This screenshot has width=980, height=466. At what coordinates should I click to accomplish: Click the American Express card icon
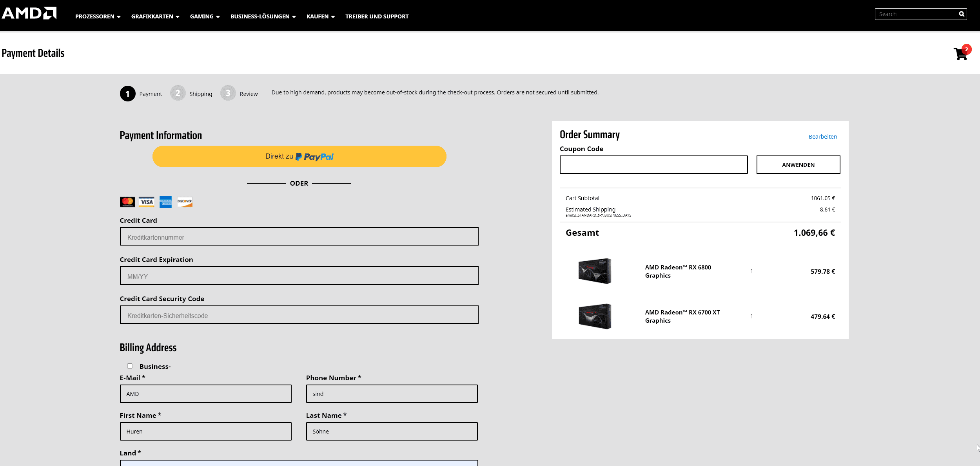point(165,202)
